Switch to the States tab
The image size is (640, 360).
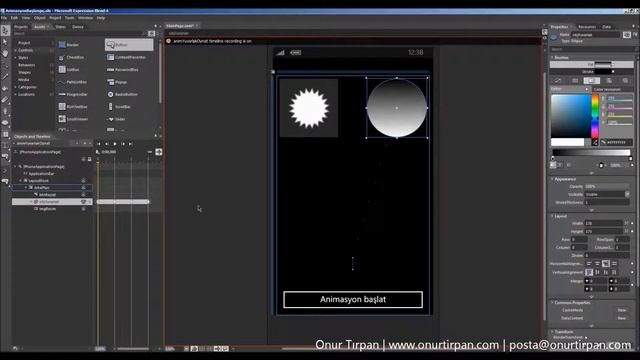60,27
